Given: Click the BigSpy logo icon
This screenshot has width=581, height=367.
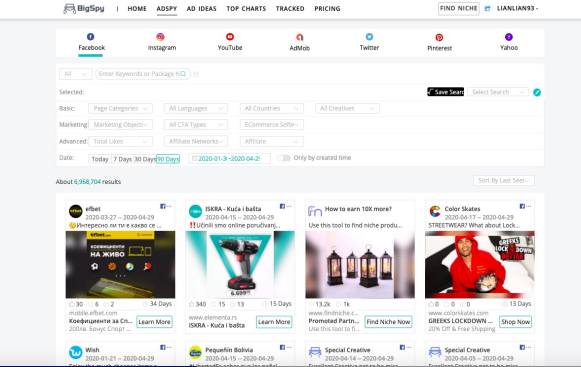Looking at the screenshot, I should (70, 8).
